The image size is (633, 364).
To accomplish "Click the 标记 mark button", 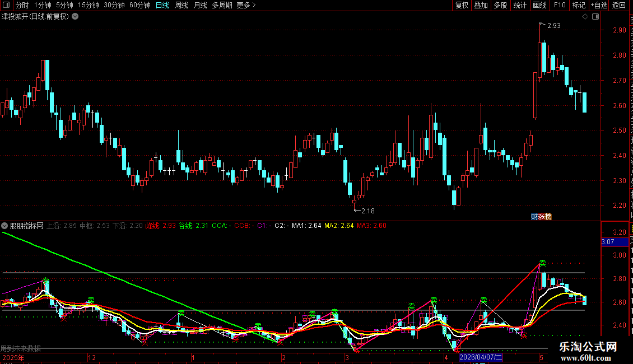I will pos(579,5).
